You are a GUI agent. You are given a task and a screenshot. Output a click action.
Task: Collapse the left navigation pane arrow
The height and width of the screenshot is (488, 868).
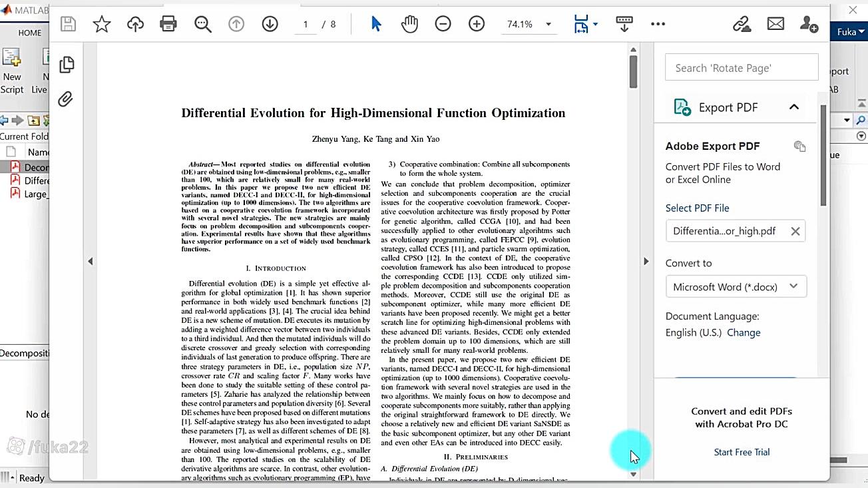[x=91, y=262]
